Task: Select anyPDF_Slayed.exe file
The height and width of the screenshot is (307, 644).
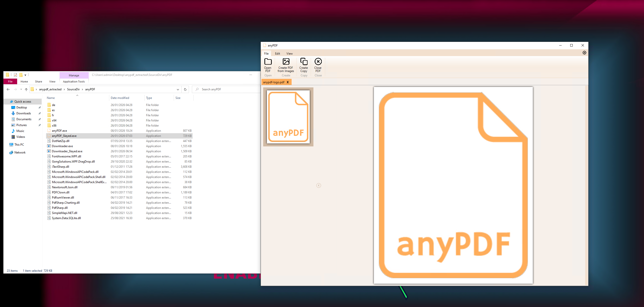Action: coord(119,136)
